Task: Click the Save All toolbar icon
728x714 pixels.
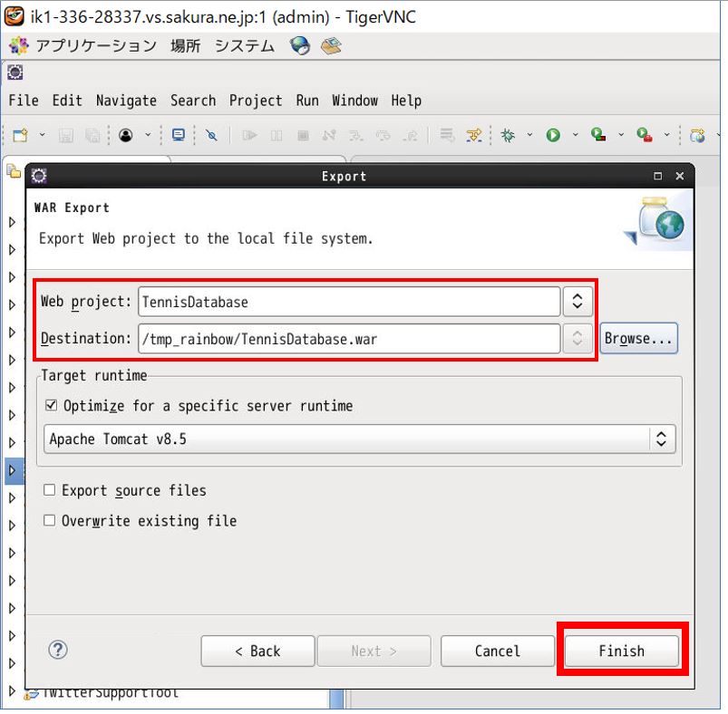Action: tap(92, 136)
